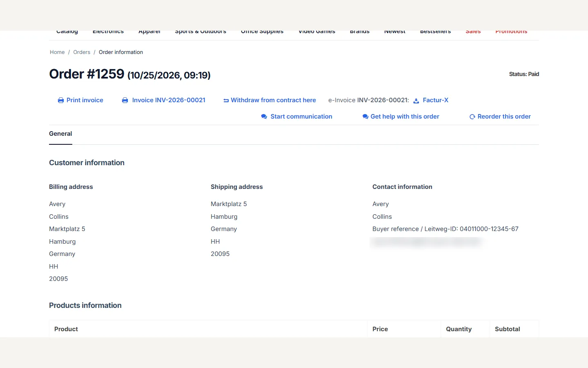588x368 pixels.
Task: Click the order date 10/25/2026, 09:19
Action: (169, 75)
